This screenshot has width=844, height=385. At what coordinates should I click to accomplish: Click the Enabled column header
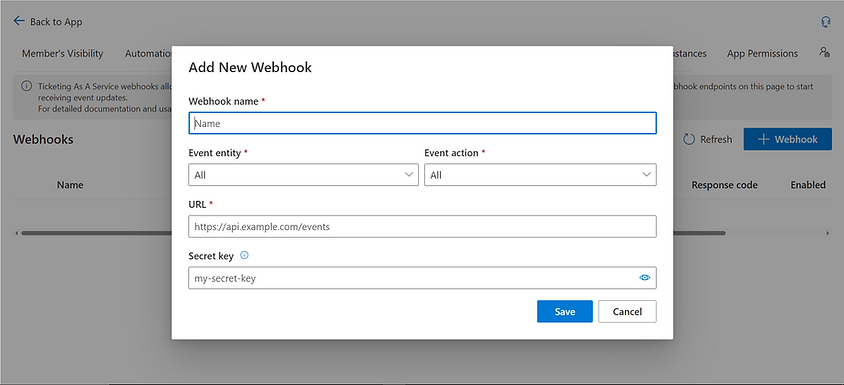pos(808,185)
